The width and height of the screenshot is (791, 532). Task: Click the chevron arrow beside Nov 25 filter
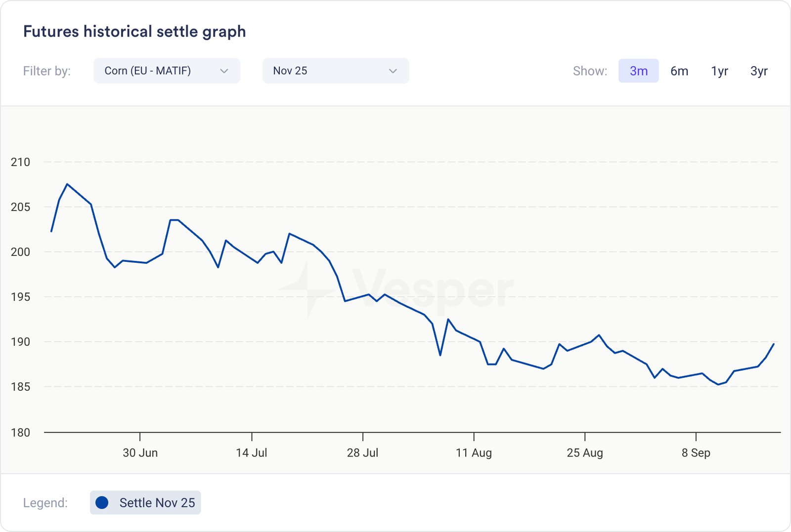(393, 71)
